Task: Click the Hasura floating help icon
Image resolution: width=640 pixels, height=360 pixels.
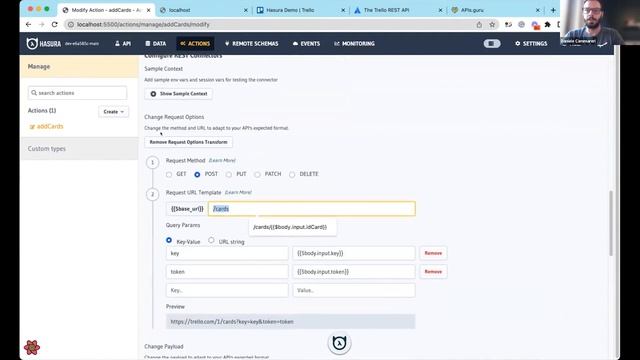Action: click(x=339, y=343)
